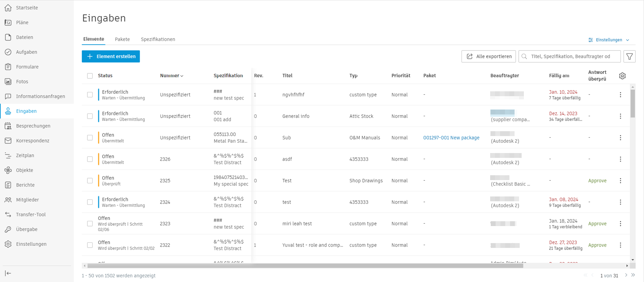Open the Mitglieder sidebar icon
This screenshot has height=282, width=644.
point(8,200)
